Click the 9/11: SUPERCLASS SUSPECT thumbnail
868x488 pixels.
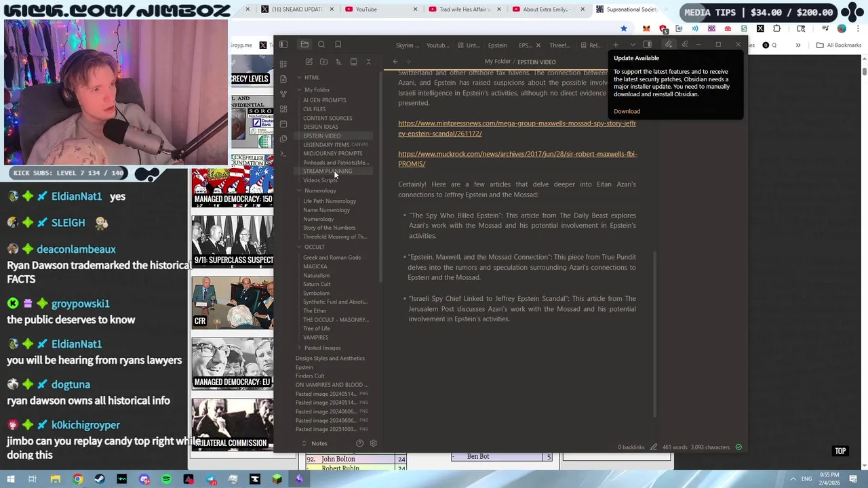(233, 241)
